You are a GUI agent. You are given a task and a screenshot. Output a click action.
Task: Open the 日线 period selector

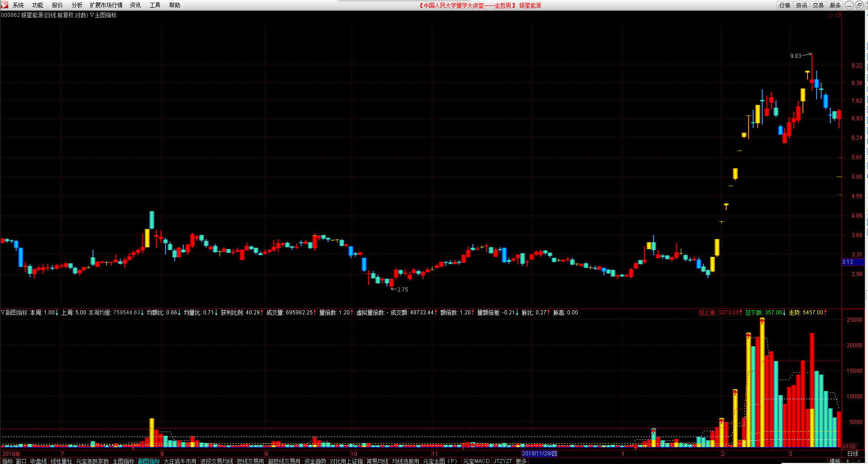click(x=852, y=454)
